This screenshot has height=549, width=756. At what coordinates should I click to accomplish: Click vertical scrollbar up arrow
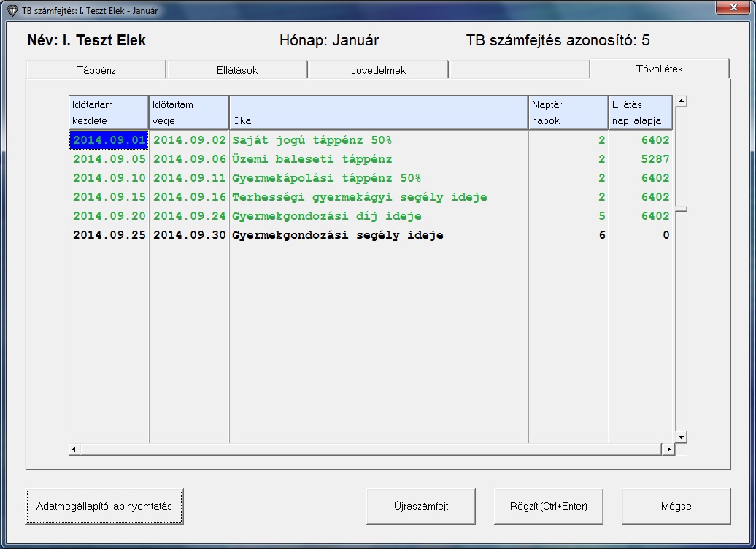(x=681, y=101)
